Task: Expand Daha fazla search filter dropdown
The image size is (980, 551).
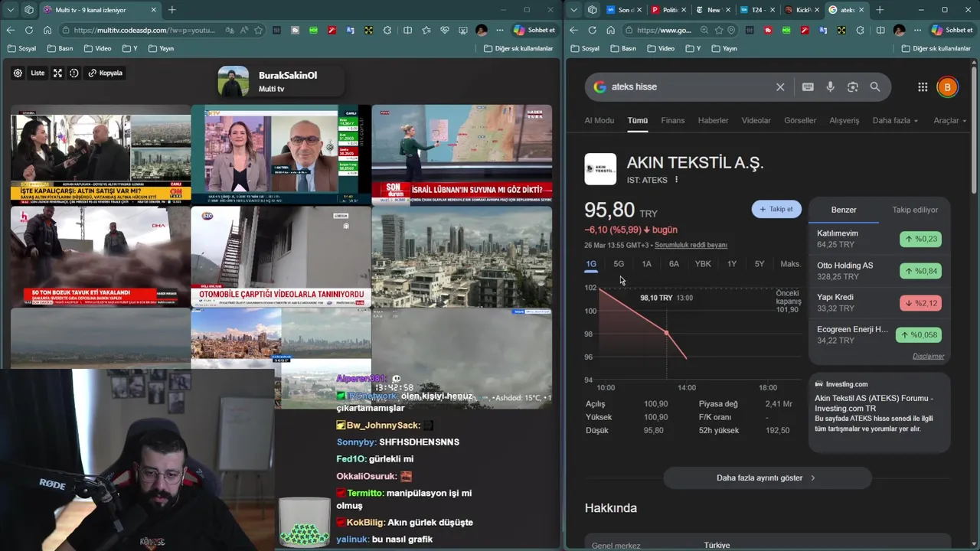Action: pyautogui.click(x=895, y=121)
